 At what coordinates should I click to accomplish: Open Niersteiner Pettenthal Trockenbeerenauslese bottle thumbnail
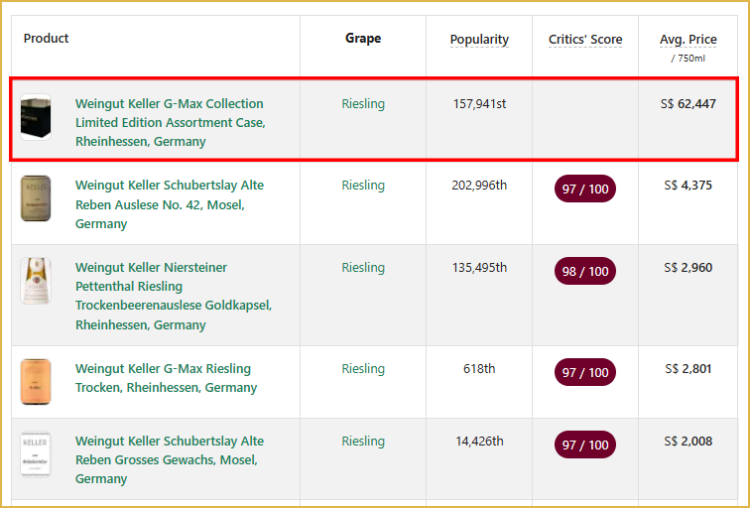click(36, 281)
